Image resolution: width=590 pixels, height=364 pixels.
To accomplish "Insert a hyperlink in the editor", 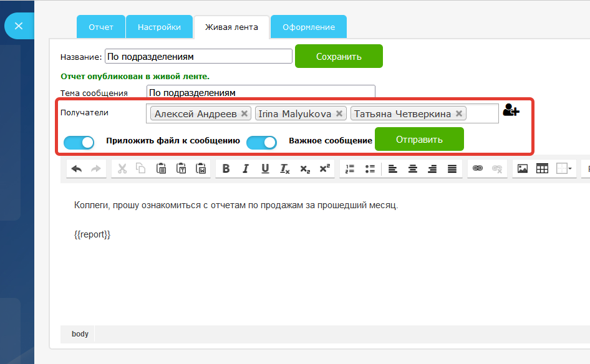I will [478, 168].
